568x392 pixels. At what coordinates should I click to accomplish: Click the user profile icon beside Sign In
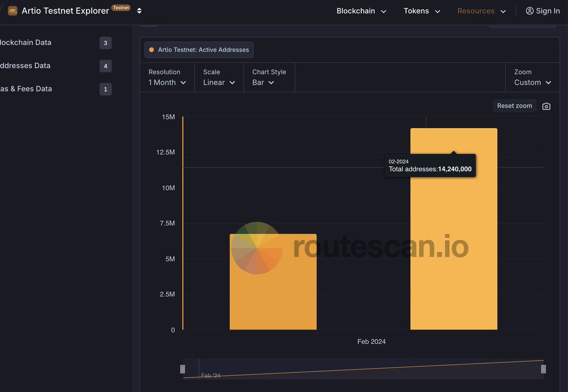click(530, 11)
